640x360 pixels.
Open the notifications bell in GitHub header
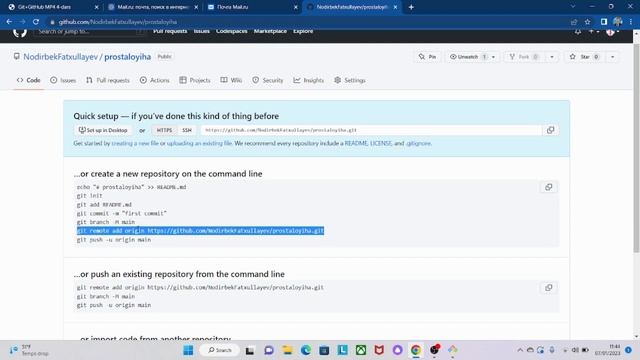(x=578, y=31)
